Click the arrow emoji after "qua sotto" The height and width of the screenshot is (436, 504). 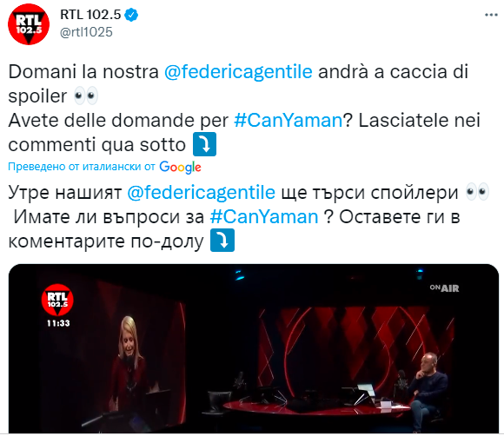(204, 144)
